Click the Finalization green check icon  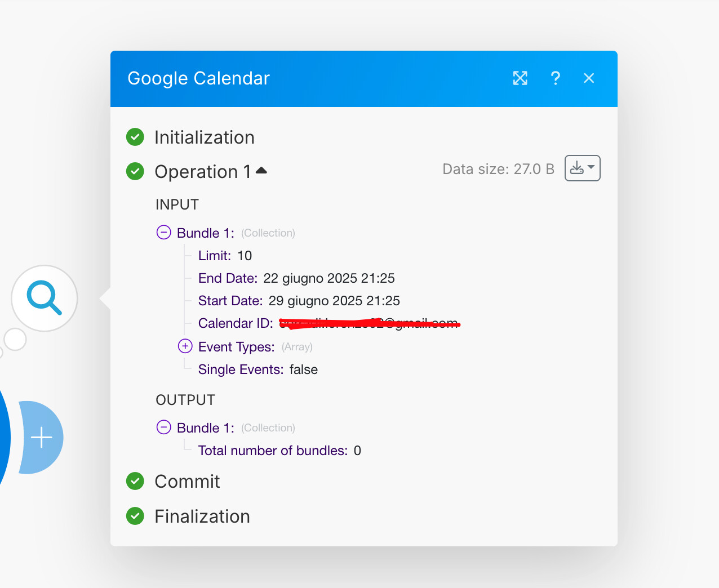[135, 516]
